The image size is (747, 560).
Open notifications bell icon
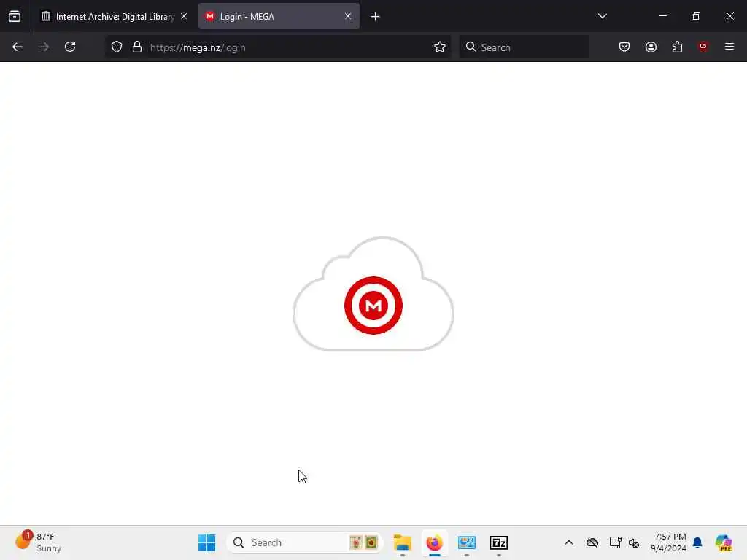697,542
